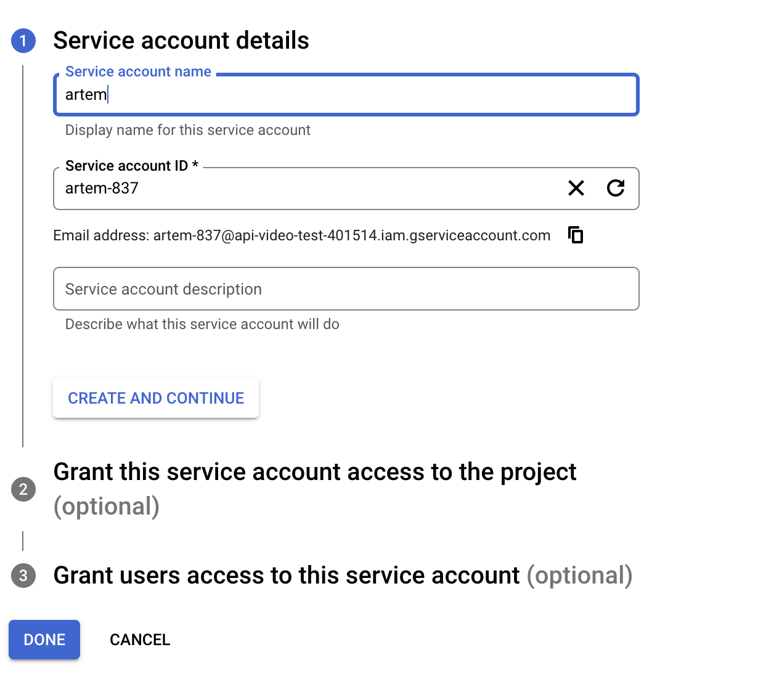
Task: Click the Service account description box
Action: (345, 289)
